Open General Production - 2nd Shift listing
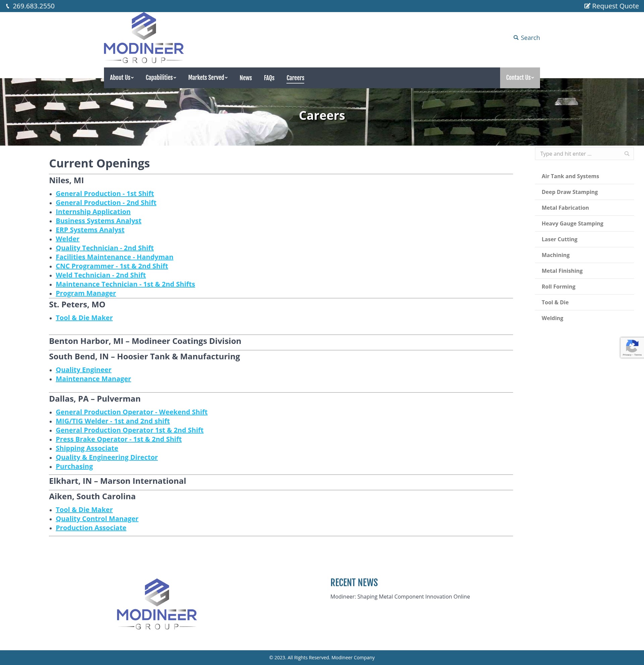644x665 pixels. point(106,203)
